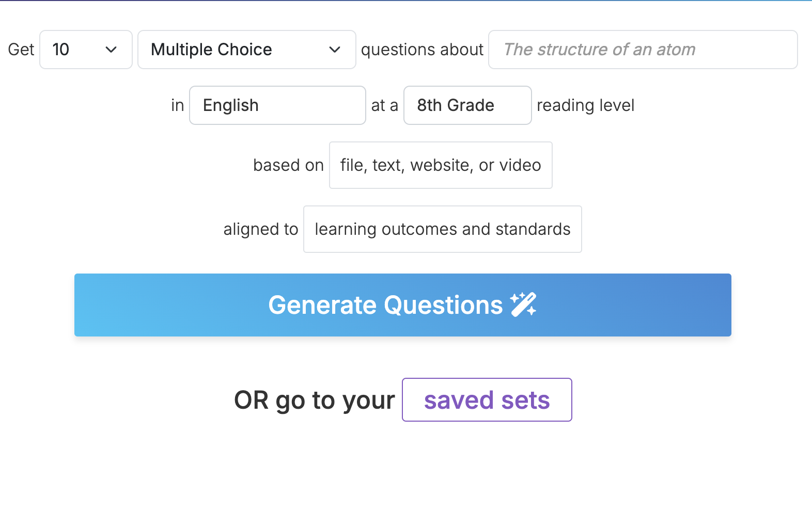This screenshot has width=812, height=513.
Task: Align questions to learning standards
Action: click(x=442, y=229)
